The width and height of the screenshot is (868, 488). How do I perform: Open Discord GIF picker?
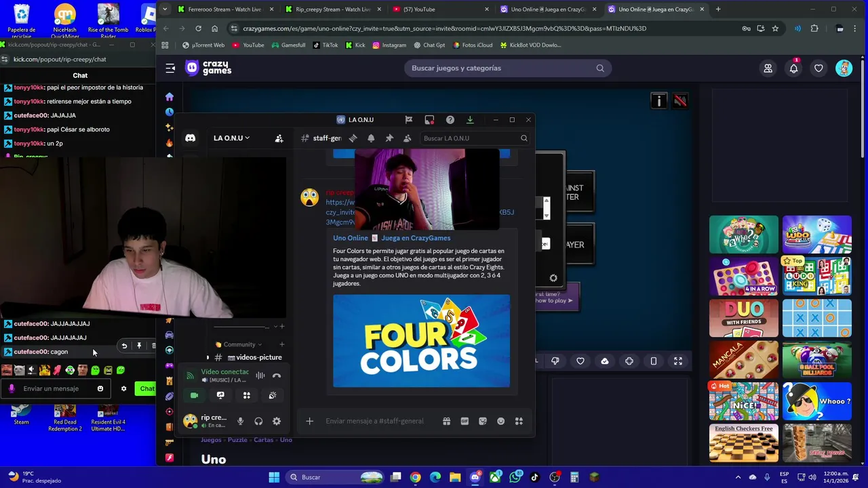[x=465, y=421]
